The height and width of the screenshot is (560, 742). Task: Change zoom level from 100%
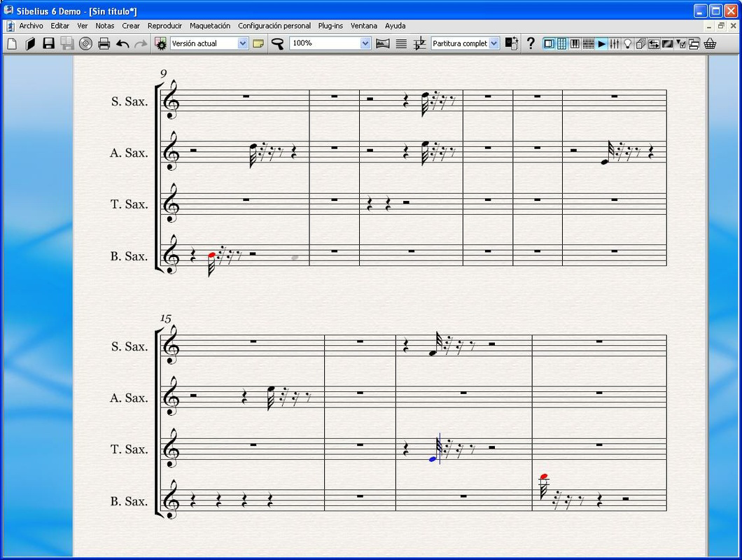tap(365, 43)
